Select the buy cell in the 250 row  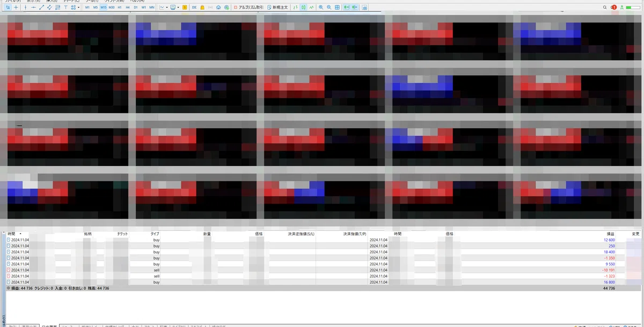[157, 246]
